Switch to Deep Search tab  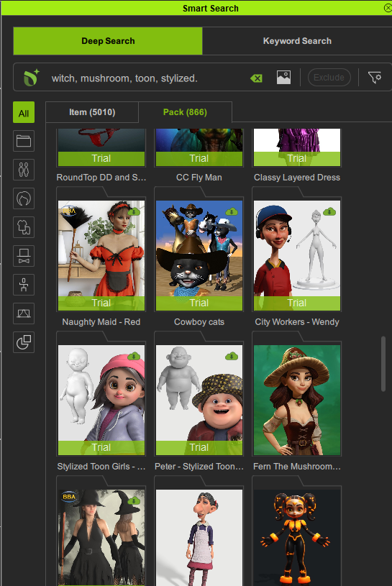(108, 41)
